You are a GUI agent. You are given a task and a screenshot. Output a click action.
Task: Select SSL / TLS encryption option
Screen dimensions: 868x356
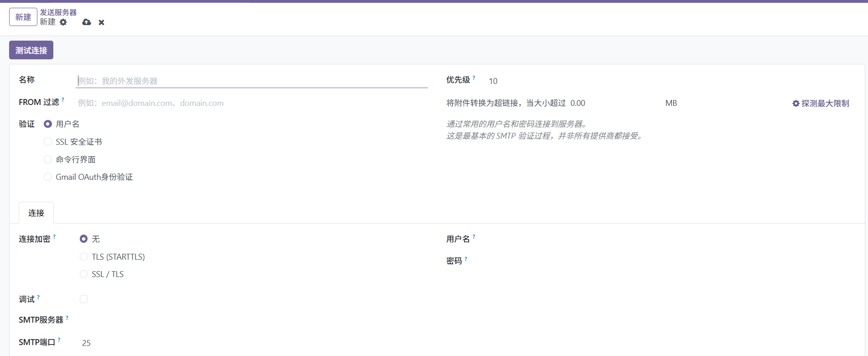[x=83, y=274]
